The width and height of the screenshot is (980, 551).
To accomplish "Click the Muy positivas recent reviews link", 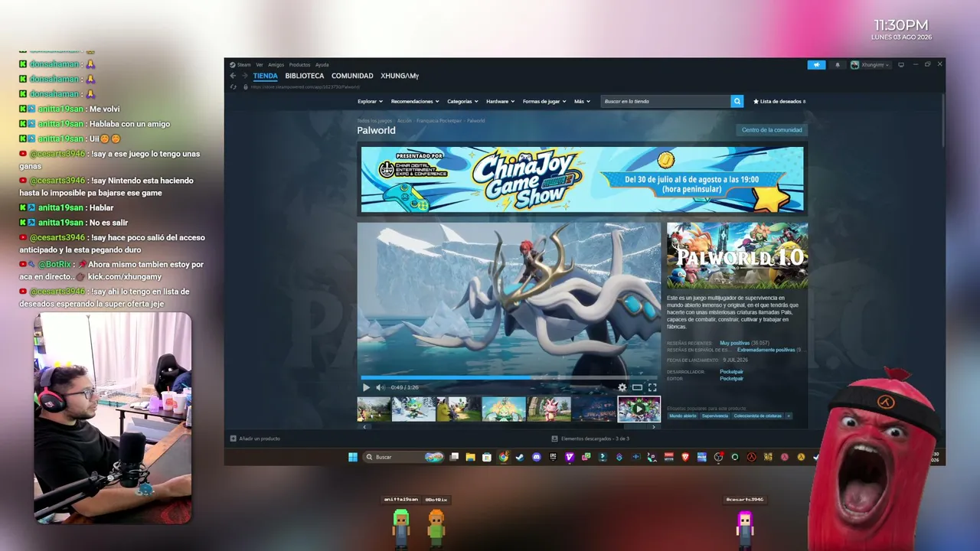I will 734,343.
